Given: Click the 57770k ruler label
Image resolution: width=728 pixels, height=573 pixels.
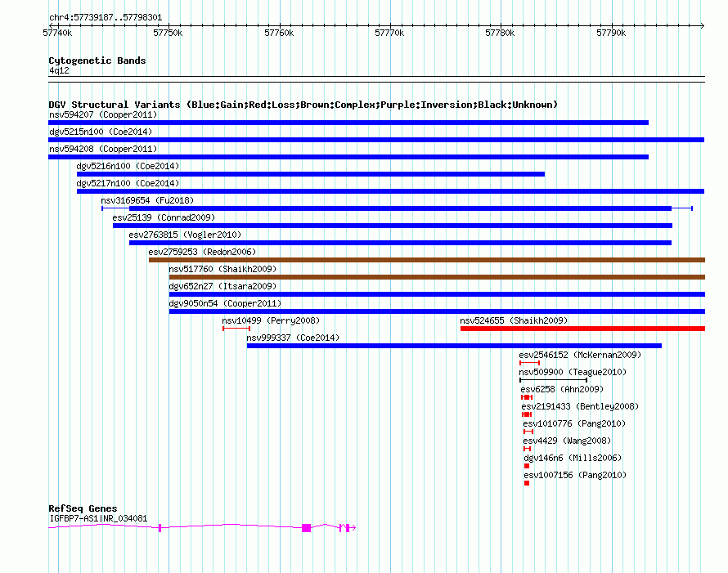Looking at the screenshot, I should point(389,34).
